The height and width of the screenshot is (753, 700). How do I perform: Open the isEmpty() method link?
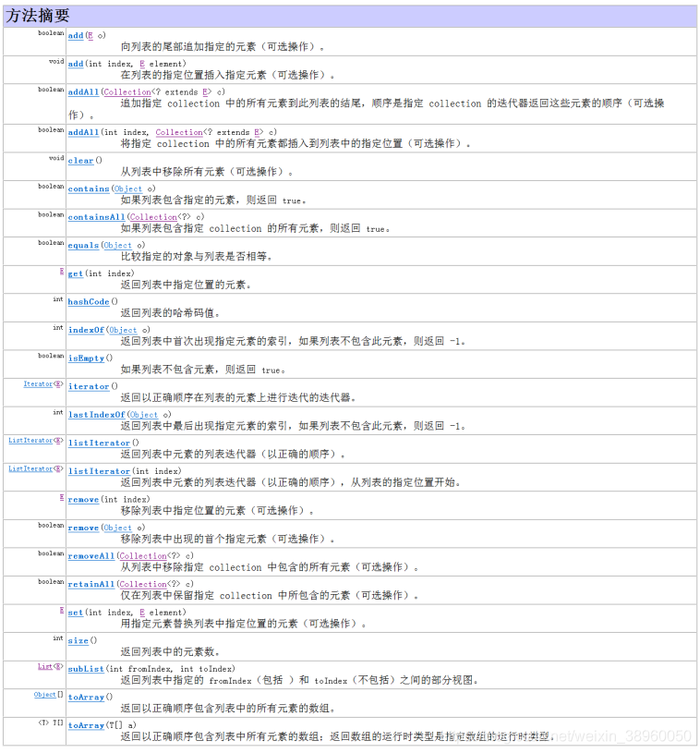(x=86, y=358)
